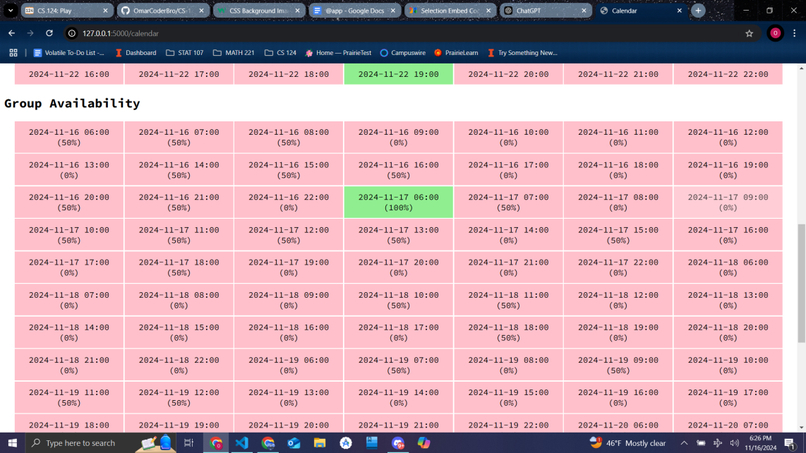Open Outlook from the taskbar
This screenshot has height=453, width=806.
click(294, 443)
